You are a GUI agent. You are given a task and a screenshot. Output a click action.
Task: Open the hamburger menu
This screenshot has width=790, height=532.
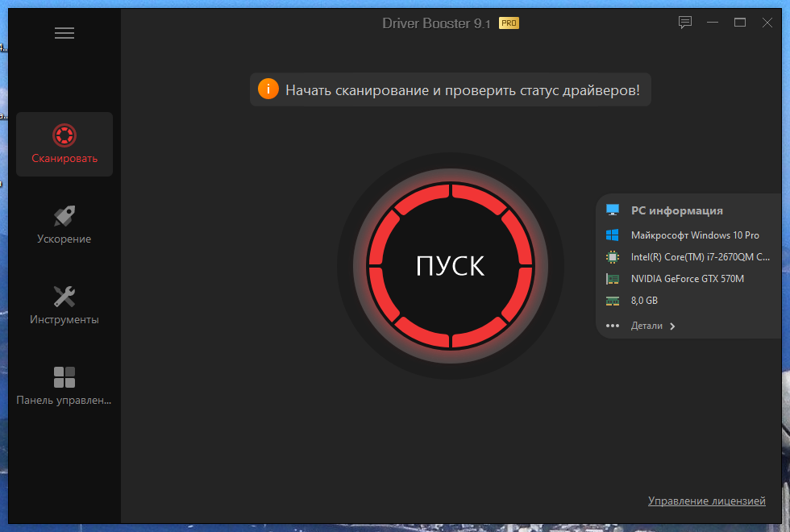(64, 33)
